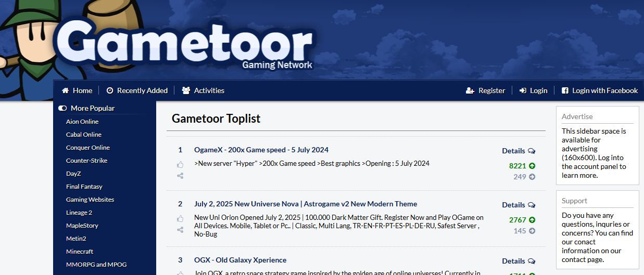The height and width of the screenshot is (275, 644).
Task: Click the Activities group icon
Action: [186, 90]
